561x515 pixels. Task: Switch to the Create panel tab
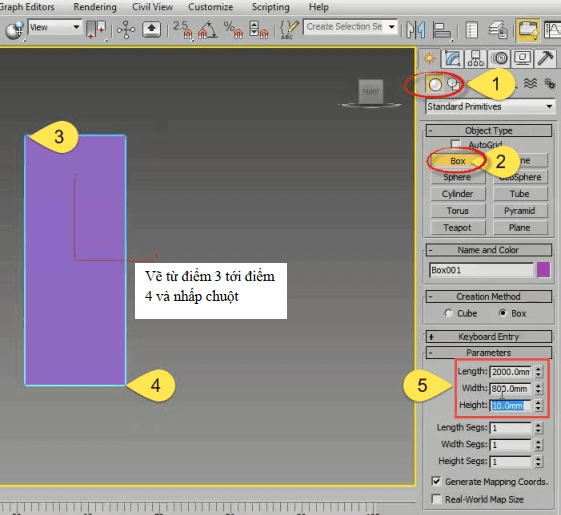[429, 58]
